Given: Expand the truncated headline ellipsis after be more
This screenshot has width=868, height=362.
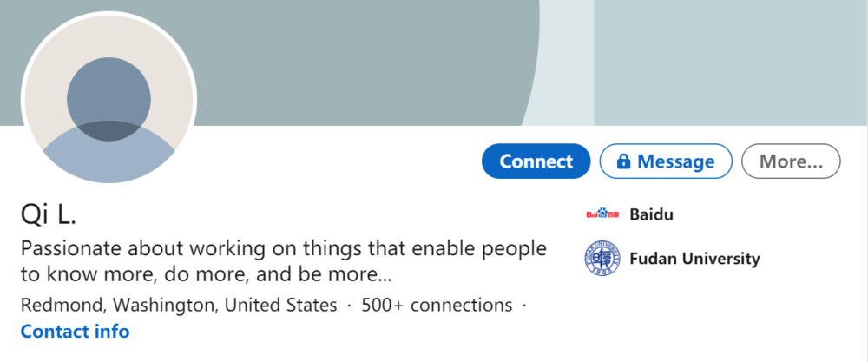Looking at the screenshot, I should pos(384,275).
